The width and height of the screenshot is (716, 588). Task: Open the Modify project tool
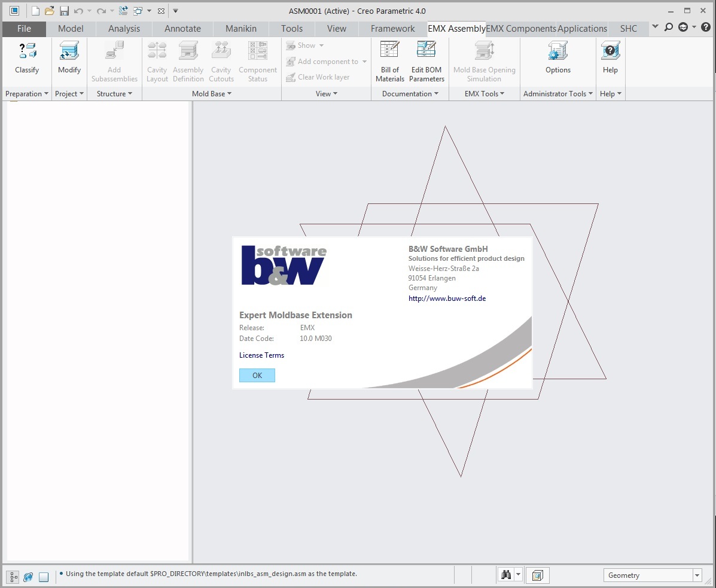(69, 57)
